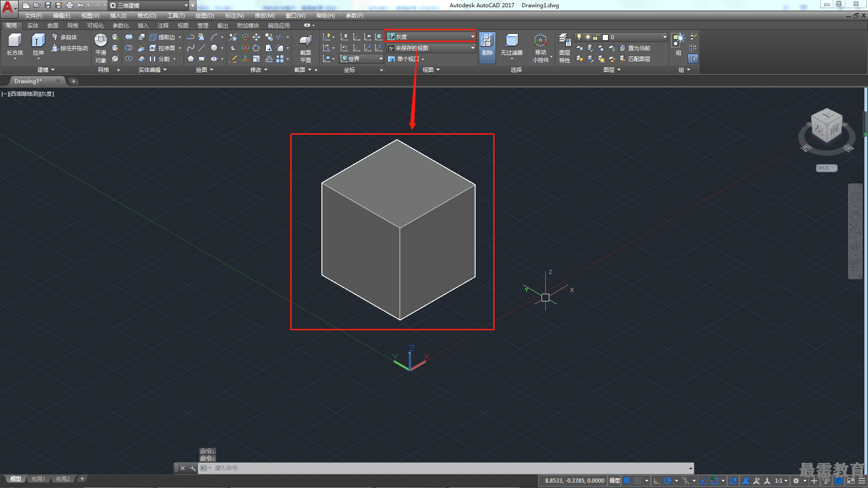Viewport: 868px width, 488px height.
Task: Click the Separate (分割) tool
Action: point(160,59)
